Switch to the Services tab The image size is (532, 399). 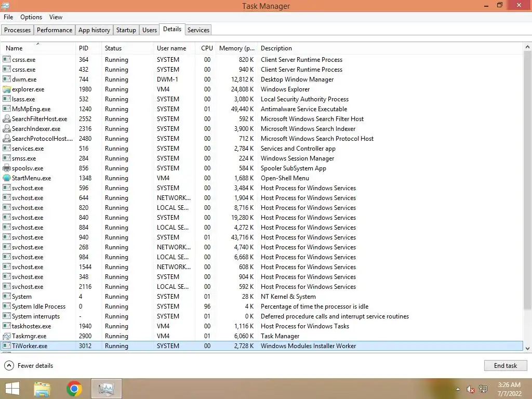click(x=198, y=30)
